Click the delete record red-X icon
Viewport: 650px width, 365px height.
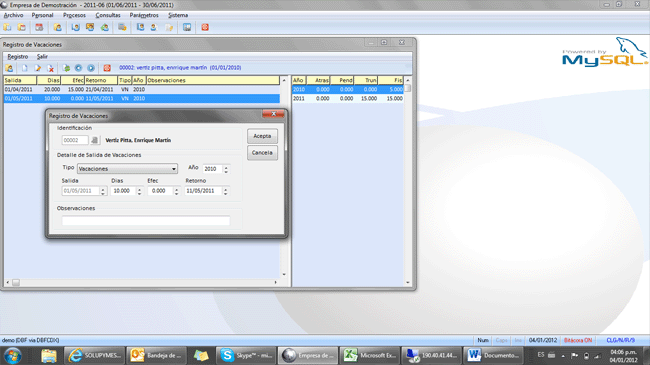coord(51,68)
